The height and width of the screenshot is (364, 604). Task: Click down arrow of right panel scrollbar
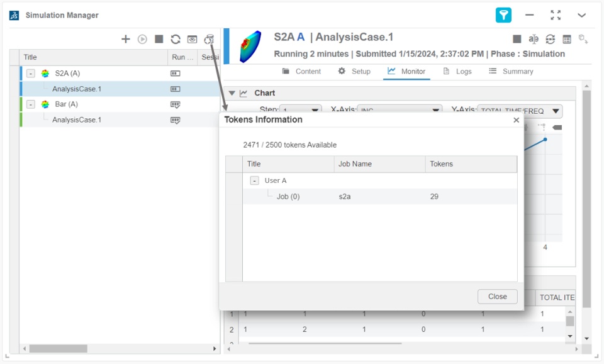pos(586,339)
